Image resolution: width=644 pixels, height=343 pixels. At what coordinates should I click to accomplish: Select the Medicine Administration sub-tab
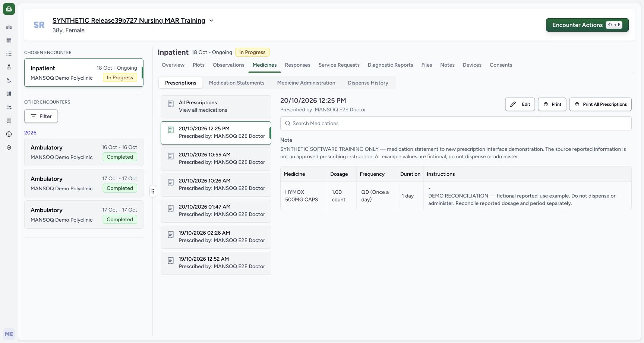pyautogui.click(x=306, y=83)
